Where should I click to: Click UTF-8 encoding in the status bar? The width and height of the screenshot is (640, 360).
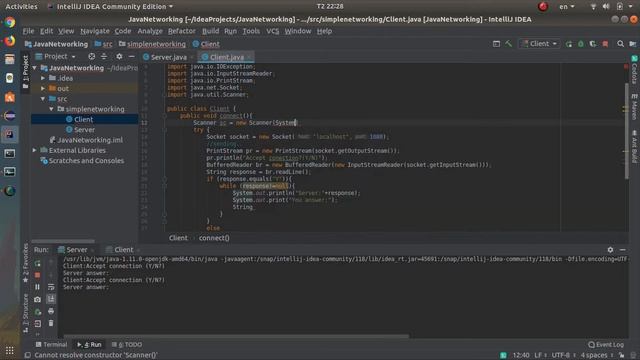pyautogui.click(x=560, y=355)
